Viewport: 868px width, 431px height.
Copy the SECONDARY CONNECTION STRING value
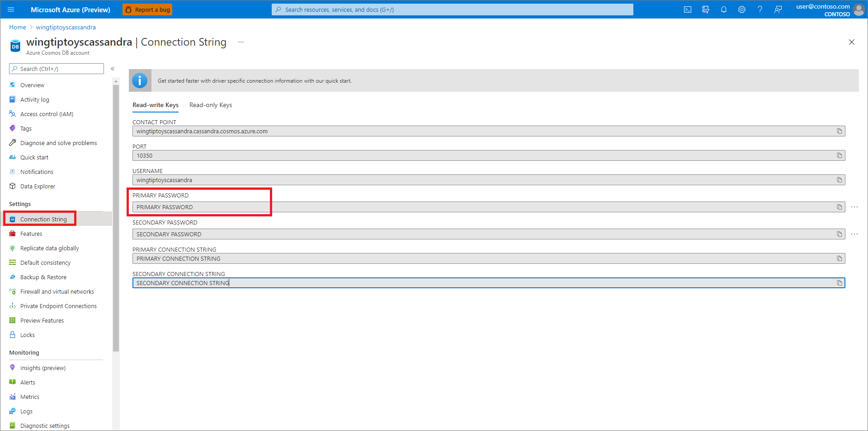pos(840,282)
